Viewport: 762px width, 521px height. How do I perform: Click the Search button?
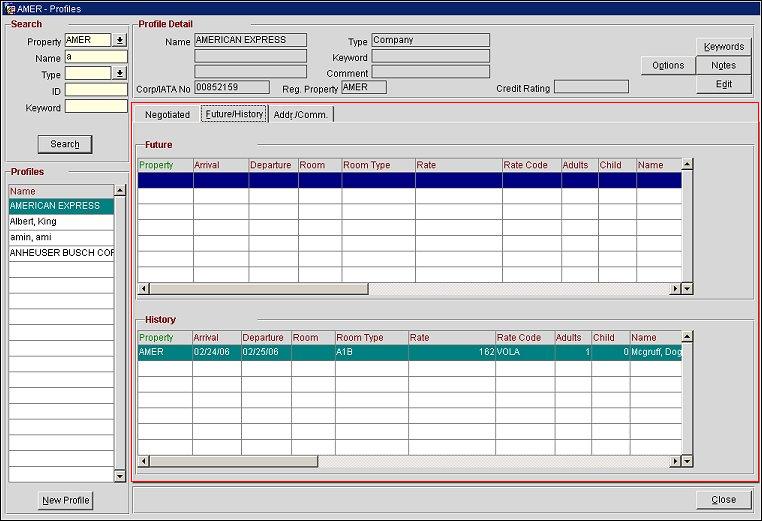[x=65, y=144]
